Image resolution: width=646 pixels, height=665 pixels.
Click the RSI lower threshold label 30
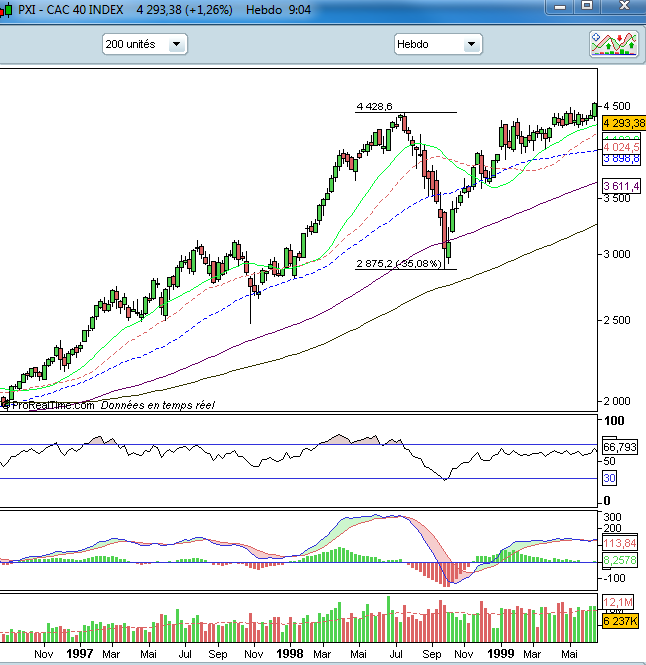610,478
